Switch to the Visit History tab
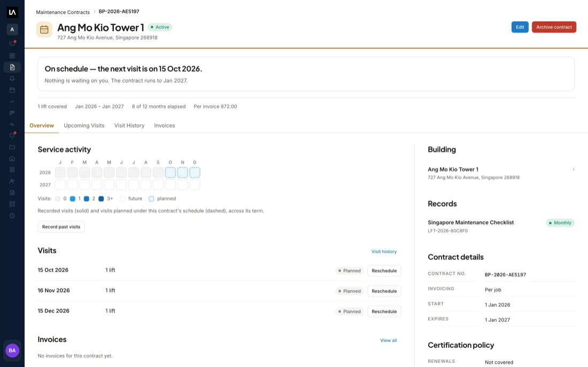Viewport: 588px width, 367px height. point(129,126)
